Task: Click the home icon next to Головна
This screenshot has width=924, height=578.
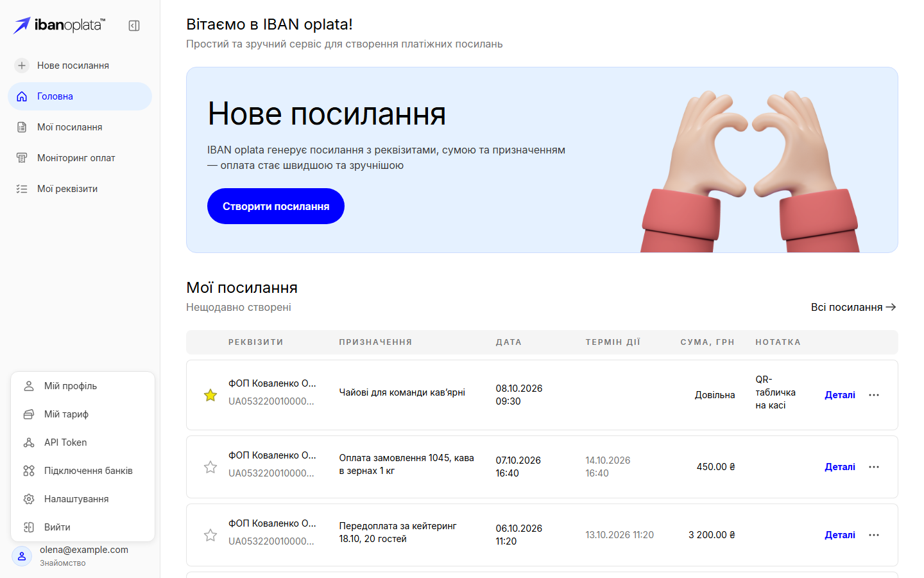Action: pos(22,96)
